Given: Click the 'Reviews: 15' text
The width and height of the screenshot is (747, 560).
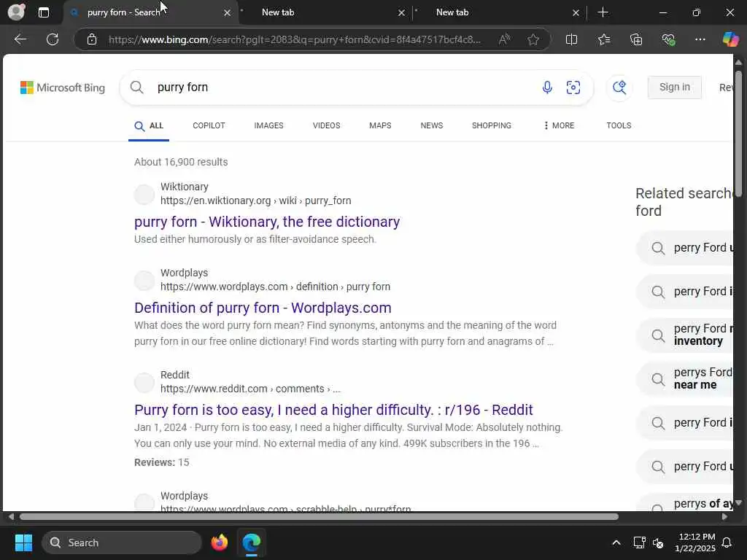Looking at the screenshot, I should click(x=161, y=462).
